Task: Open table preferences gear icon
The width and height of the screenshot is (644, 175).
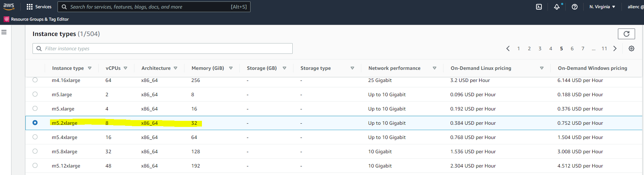Action: 631,48
